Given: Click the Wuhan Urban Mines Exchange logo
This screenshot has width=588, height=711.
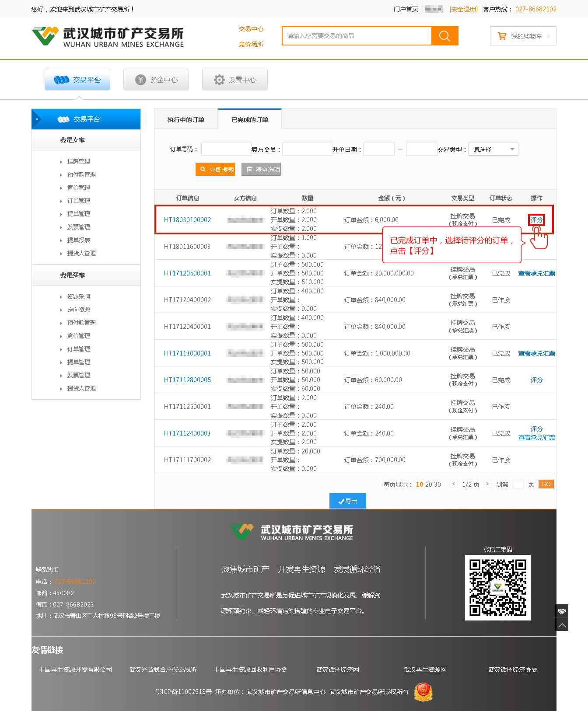Looking at the screenshot, I should [x=108, y=37].
